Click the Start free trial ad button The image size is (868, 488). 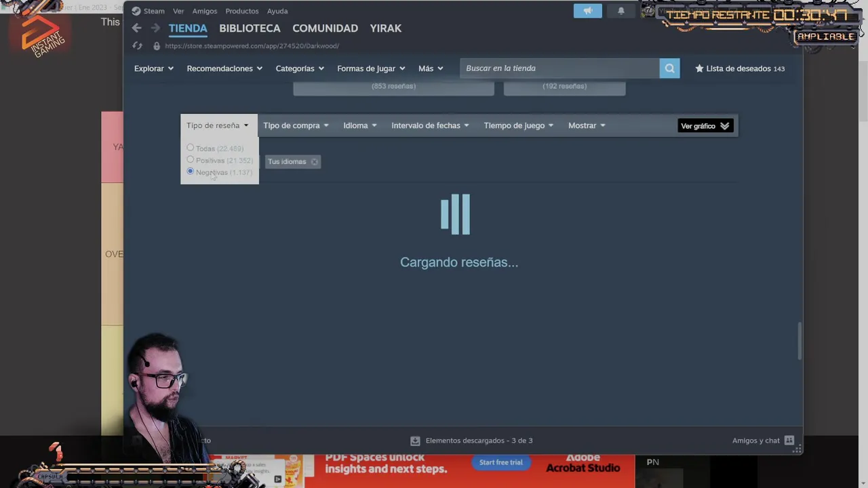pos(501,462)
